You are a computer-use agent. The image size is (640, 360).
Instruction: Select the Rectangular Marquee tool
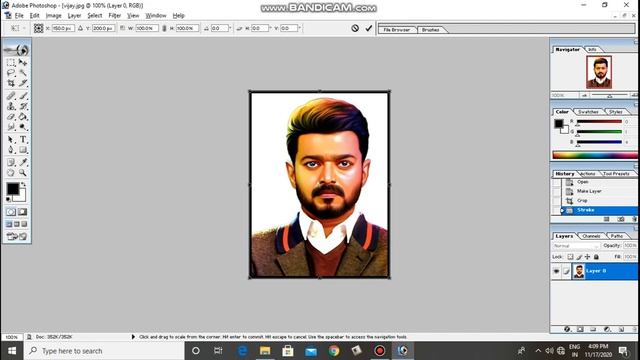[11, 62]
